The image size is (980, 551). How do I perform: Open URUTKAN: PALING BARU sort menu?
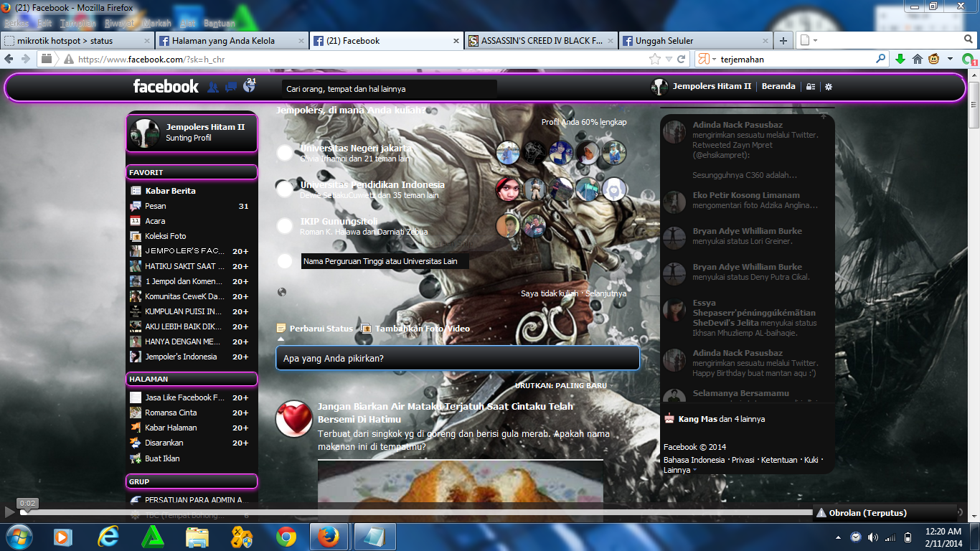pos(560,385)
